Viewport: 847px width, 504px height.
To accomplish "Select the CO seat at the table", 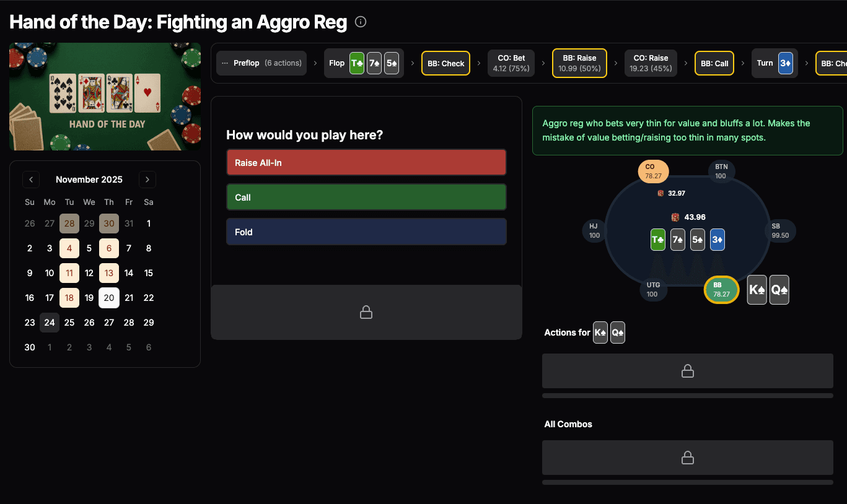I will click(x=653, y=172).
